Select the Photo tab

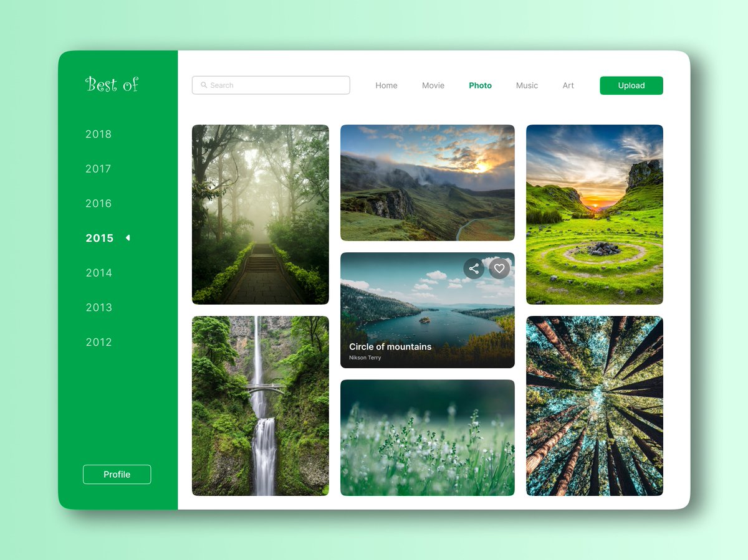[481, 85]
